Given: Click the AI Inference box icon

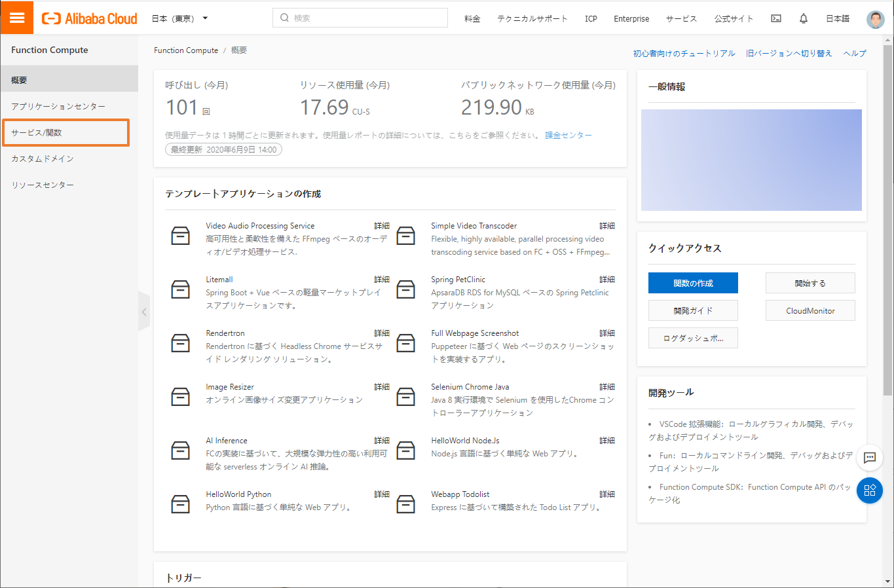Looking at the screenshot, I should point(180,450).
